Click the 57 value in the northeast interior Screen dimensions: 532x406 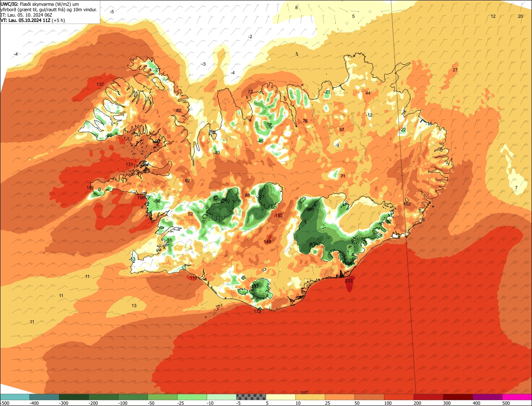click(342, 130)
